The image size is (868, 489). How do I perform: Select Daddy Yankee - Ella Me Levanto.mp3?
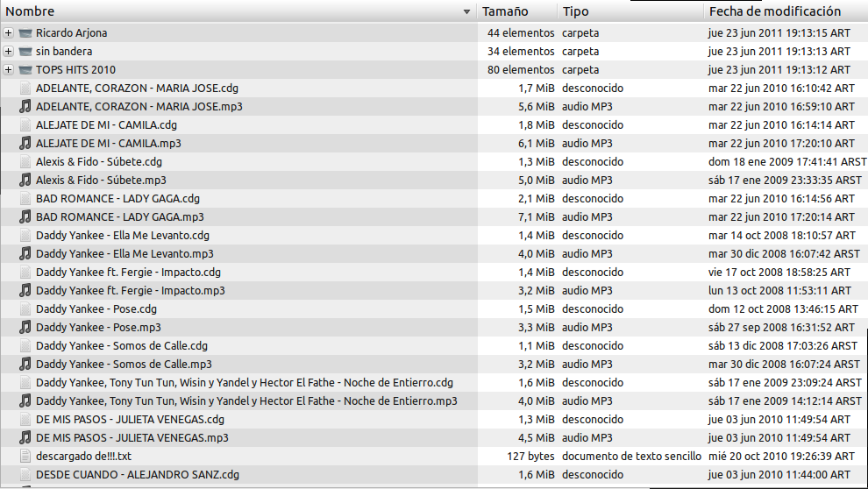(x=125, y=253)
